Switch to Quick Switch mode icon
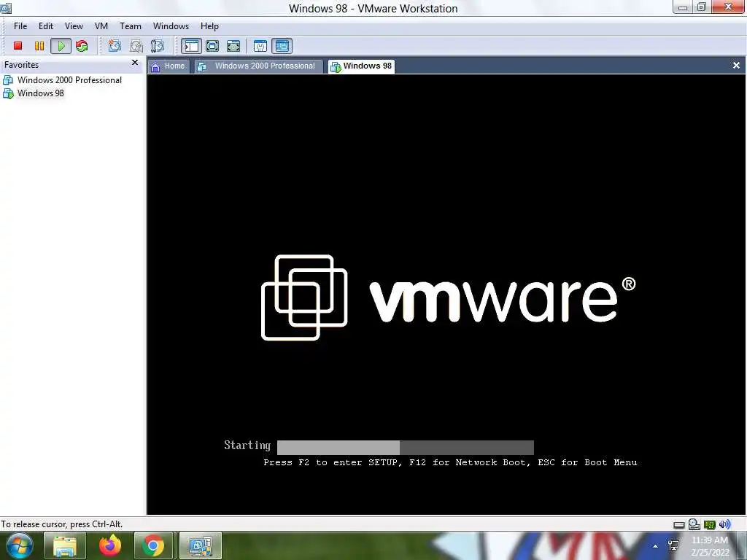This screenshot has width=747, height=560. pyautogui.click(x=233, y=46)
